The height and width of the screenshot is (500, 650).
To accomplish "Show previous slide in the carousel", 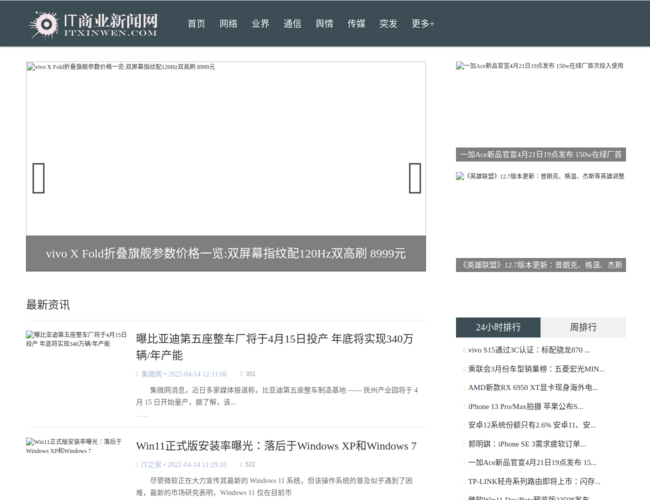I will [x=39, y=178].
